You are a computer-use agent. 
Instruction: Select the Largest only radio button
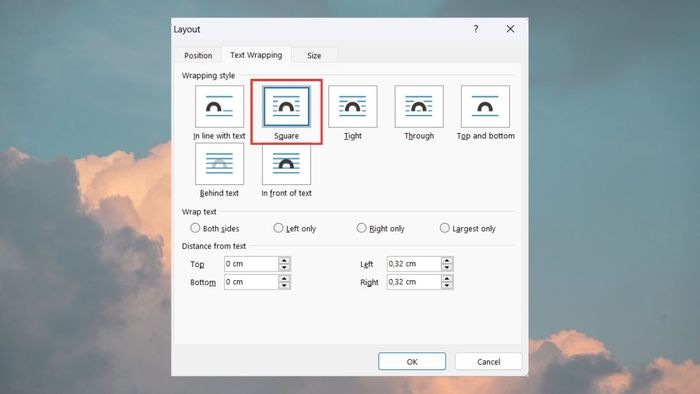click(444, 228)
